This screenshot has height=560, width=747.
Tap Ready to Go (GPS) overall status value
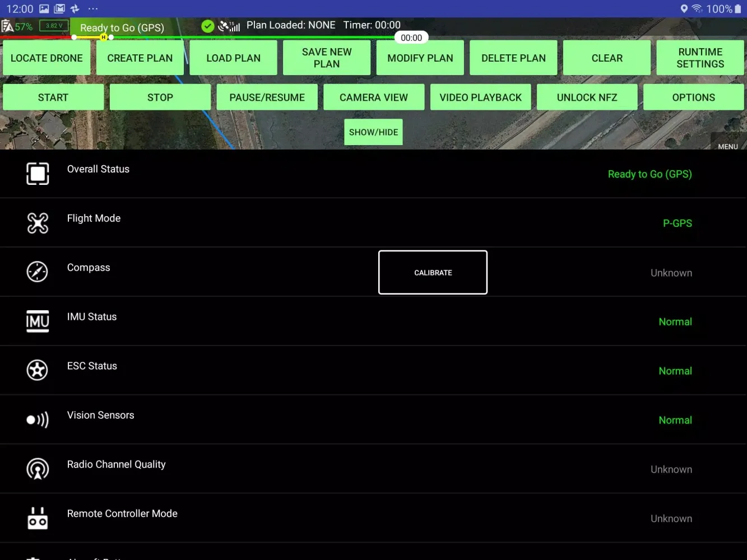click(650, 174)
